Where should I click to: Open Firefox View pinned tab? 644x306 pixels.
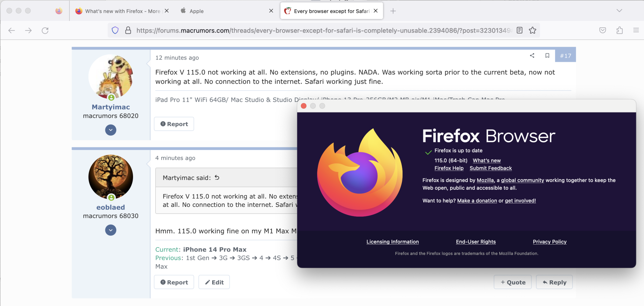(59, 11)
